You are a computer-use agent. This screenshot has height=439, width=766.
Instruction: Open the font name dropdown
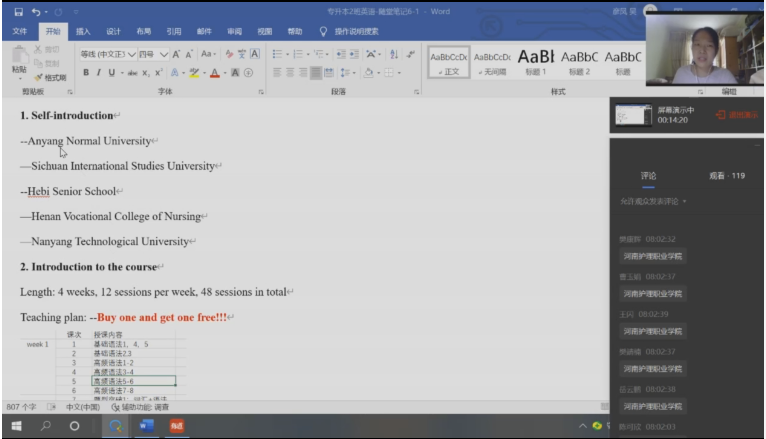[105, 54]
